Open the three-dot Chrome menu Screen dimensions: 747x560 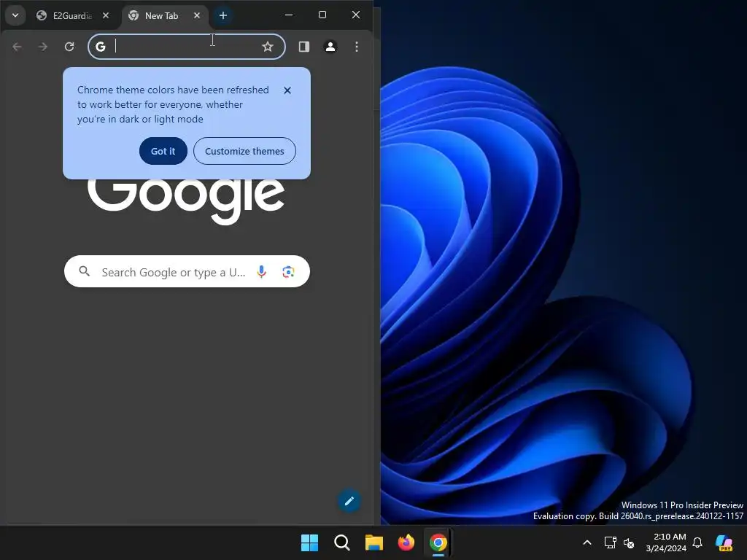(356, 47)
